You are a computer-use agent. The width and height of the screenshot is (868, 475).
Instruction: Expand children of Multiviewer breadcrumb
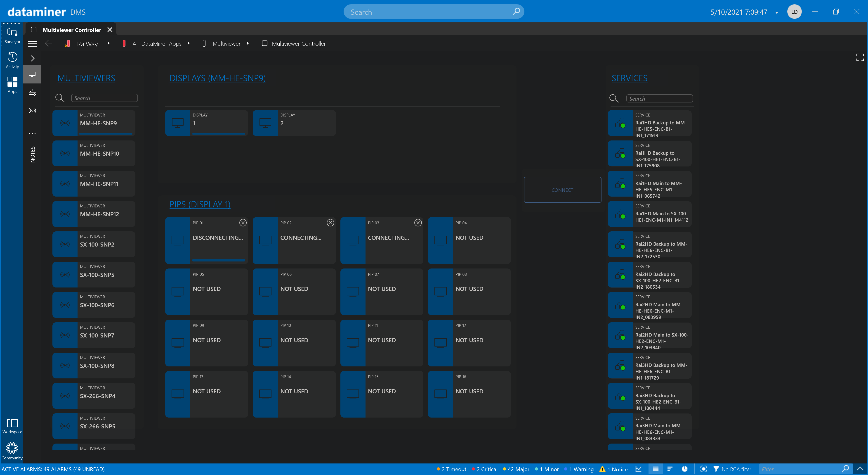click(248, 43)
